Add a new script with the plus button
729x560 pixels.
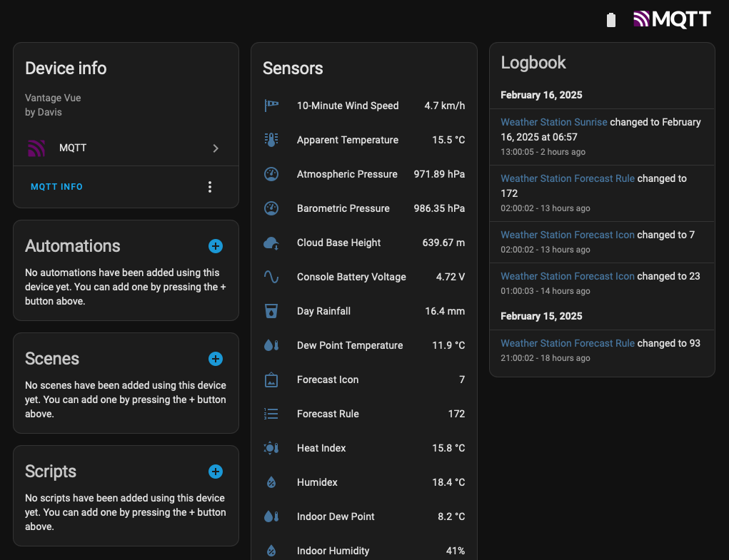click(216, 472)
